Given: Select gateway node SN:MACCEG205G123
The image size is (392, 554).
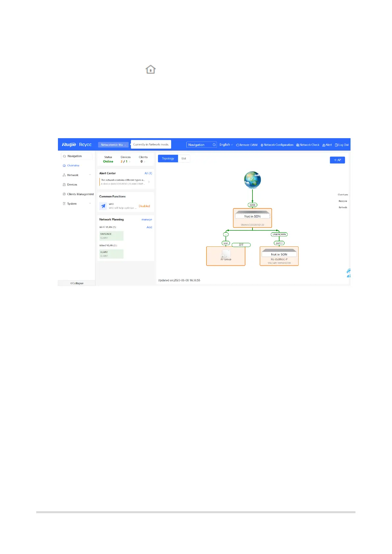Looking at the screenshot, I should (252, 218).
